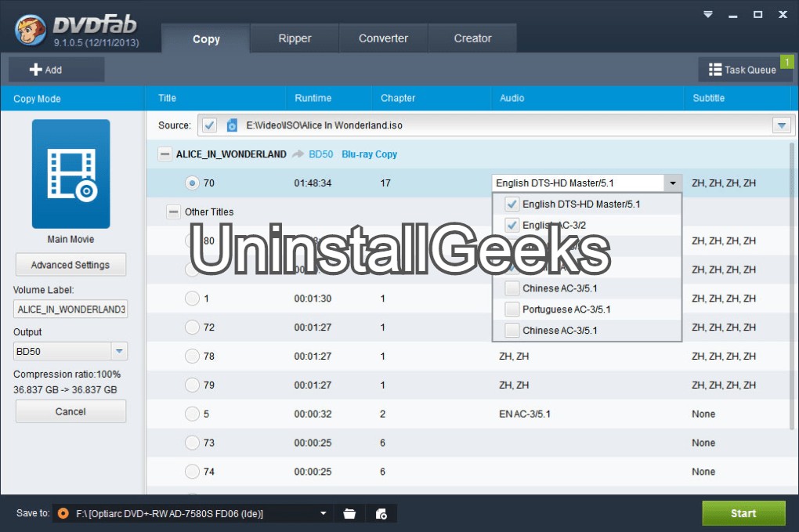Open the Save to drive dropdown arrow
Image resolution: width=799 pixels, height=532 pixels.
coord(323,513)
